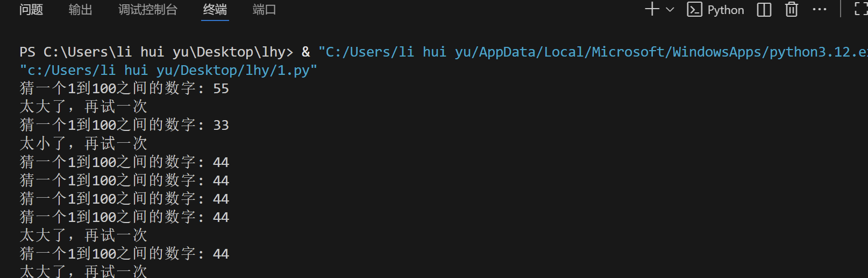Click the first 太大了，再试一次 output line
The height and width of the screenshot is (278, 868).
pyautogui.click(x=83, y=107)
